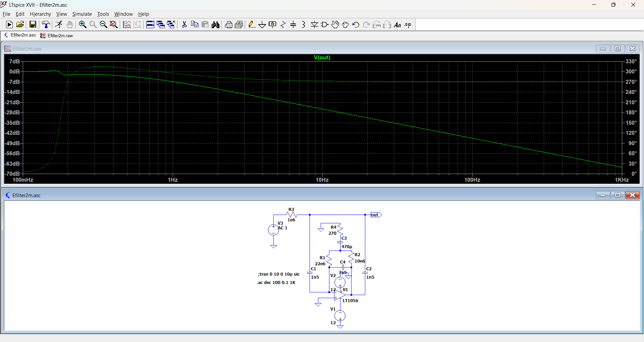Click the New Schematic toolbar icon
Screen dimensions: 644x342
coord(9,24)
